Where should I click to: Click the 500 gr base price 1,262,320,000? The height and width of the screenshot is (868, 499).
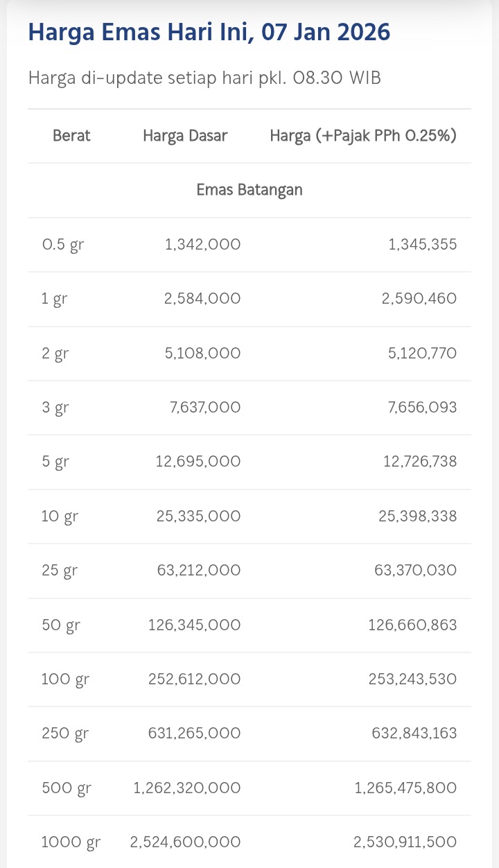pyautogui.click(x=187, y=788)
